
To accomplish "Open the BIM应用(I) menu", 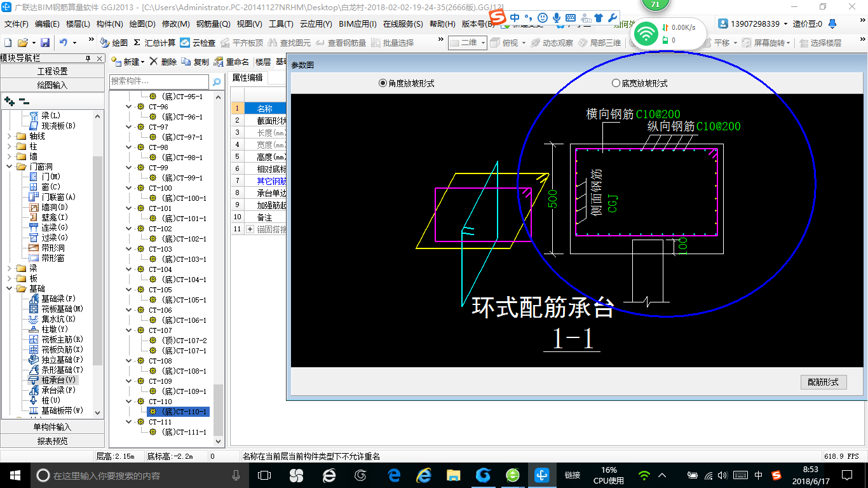I will [358, 24].
